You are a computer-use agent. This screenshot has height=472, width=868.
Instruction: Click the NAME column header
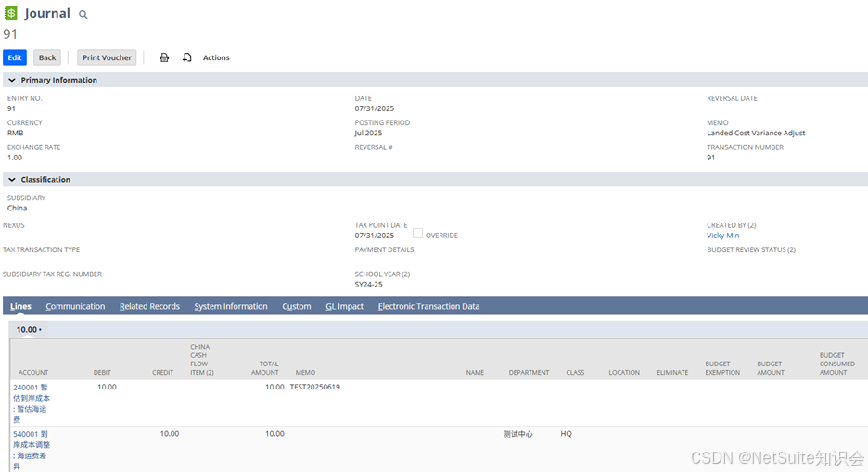(x=475, y=373)
